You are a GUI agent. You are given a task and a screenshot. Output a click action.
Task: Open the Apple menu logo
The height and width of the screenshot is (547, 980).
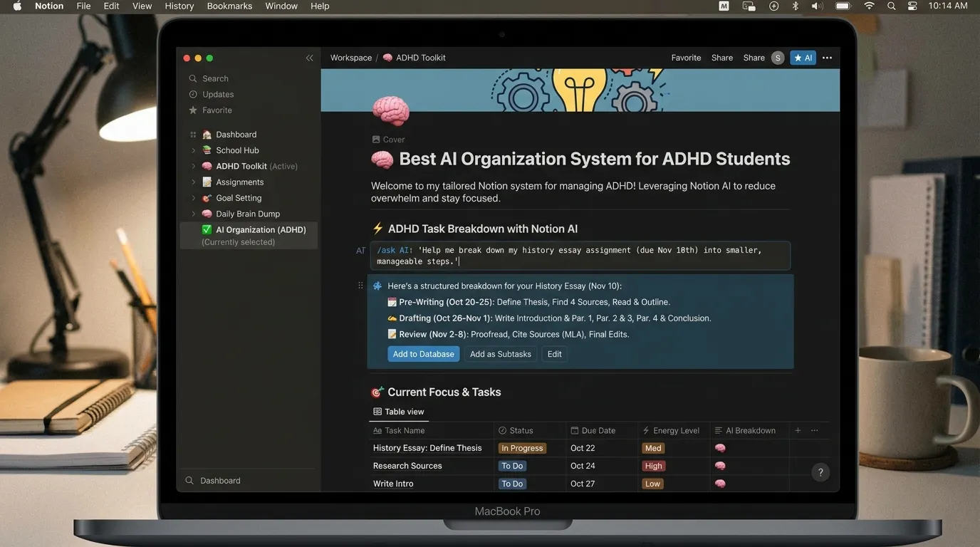pyautogui.click(x=18, y=6)
